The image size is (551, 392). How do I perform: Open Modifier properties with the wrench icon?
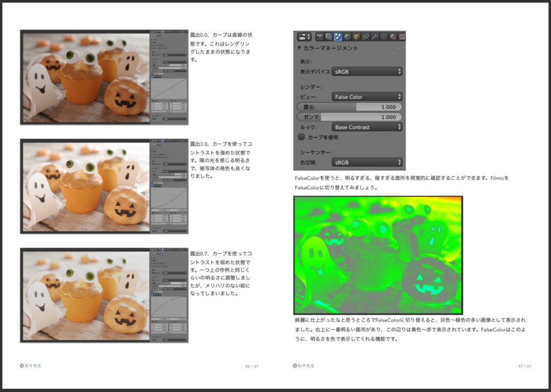[375, 37]
